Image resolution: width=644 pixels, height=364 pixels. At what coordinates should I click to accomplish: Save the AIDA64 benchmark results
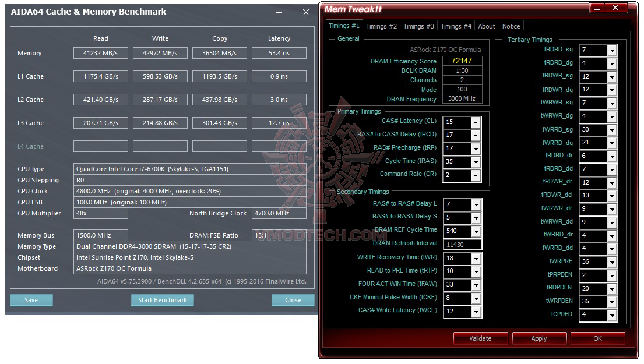tap(31, 300)
